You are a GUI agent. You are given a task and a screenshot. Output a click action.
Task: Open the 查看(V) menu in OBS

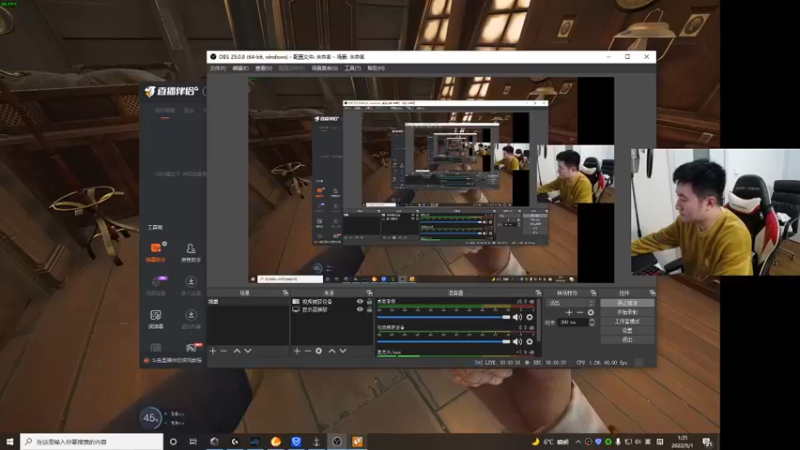click(x=263, y=68)
